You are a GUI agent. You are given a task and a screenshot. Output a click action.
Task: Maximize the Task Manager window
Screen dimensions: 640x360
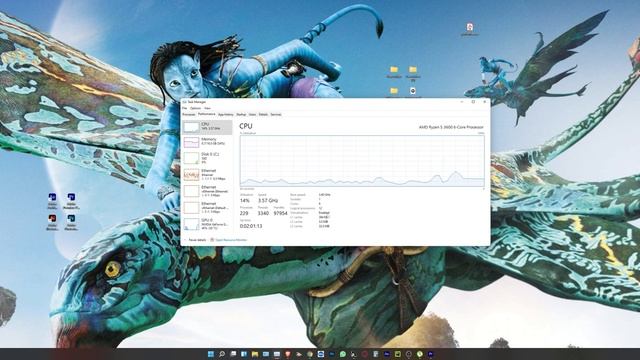(473, 102)
